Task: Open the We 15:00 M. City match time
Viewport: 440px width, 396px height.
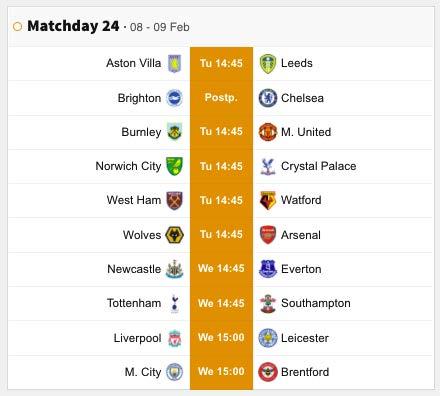Action: pyautogui.click(x=221, y=371)
